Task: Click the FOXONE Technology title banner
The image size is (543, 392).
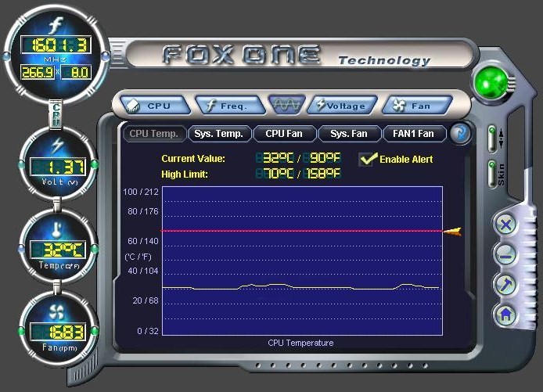Action: [x=299, y=55]
